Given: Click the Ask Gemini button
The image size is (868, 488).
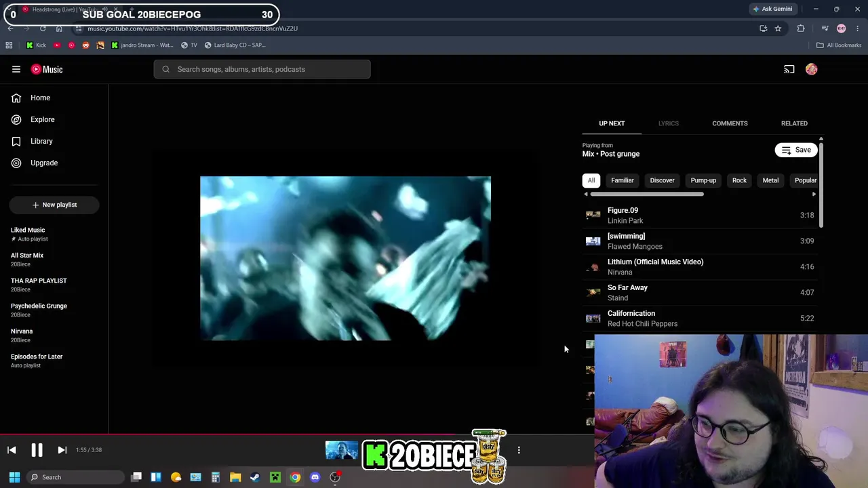Looking at the screenshot, I should coord(772,9).
